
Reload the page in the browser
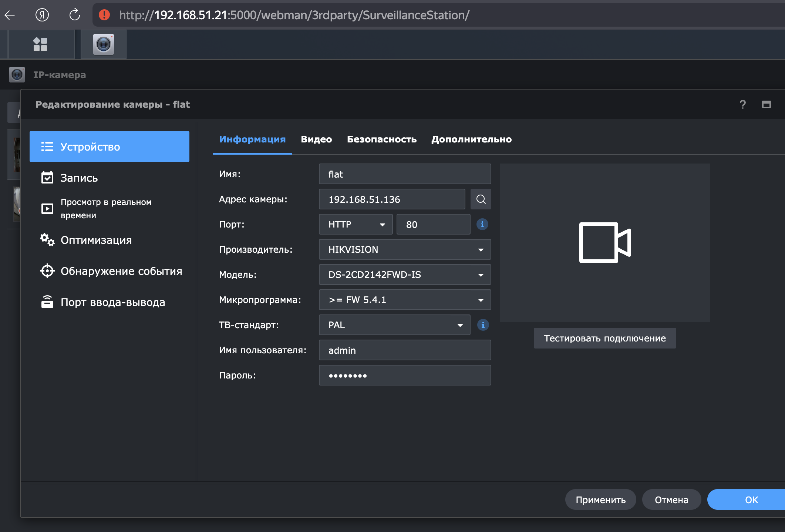pos(74,15)
